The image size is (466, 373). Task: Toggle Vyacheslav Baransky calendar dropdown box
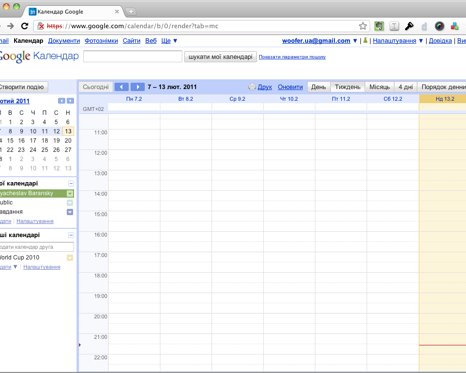(x=70, y=193)
